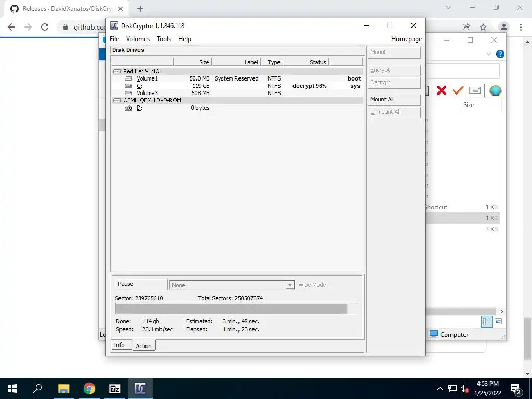Click the Chrome forward button

28,27
